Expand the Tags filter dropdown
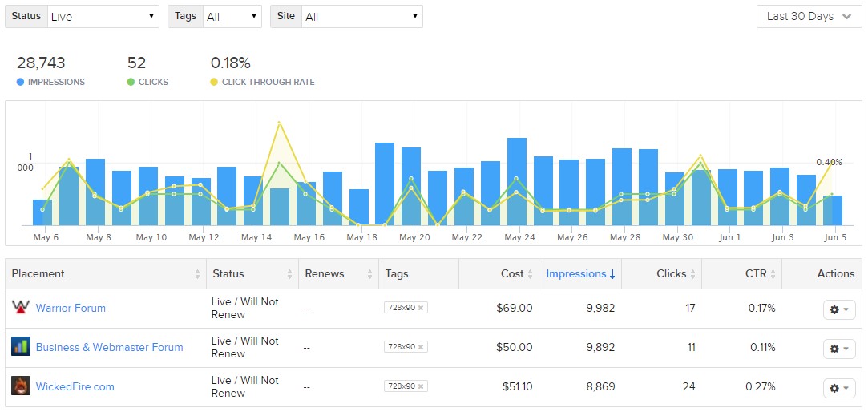The width and height of the screenshot is (868, 412). [x=232, y=17]
